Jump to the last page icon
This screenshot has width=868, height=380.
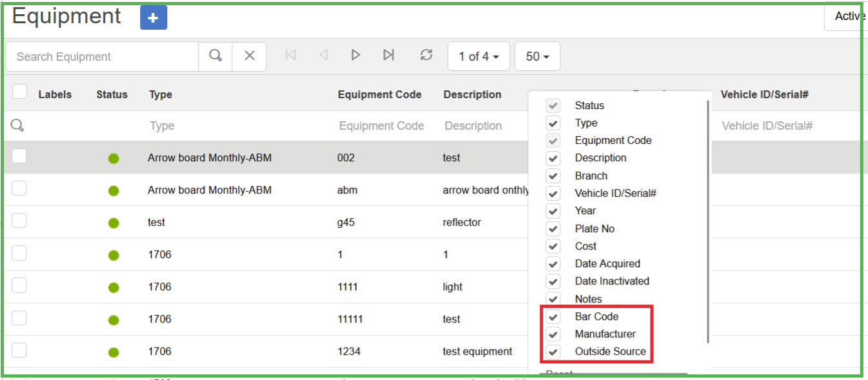[x=389, y=55]
